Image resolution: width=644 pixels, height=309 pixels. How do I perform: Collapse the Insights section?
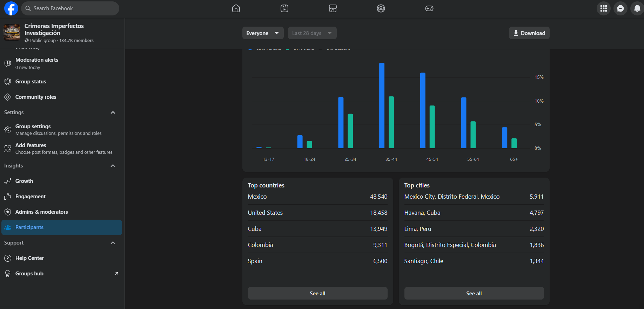coord(113,166)
